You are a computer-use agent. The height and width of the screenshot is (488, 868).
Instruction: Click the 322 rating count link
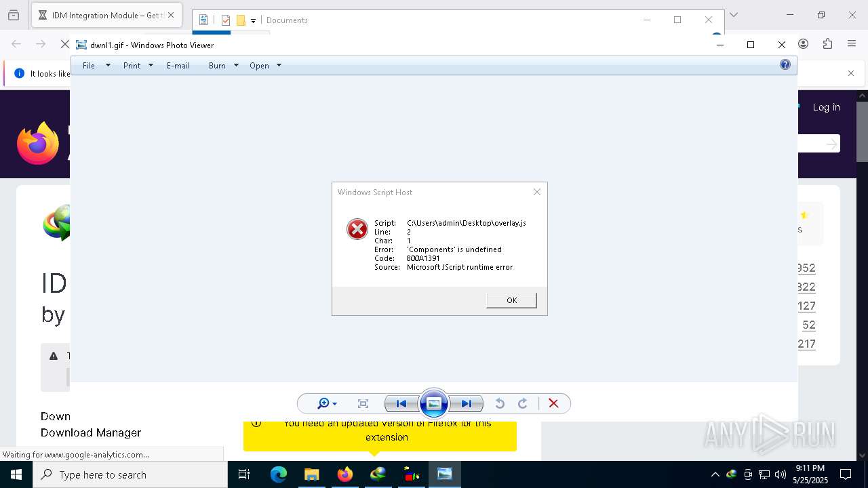(x=806, y=287)
